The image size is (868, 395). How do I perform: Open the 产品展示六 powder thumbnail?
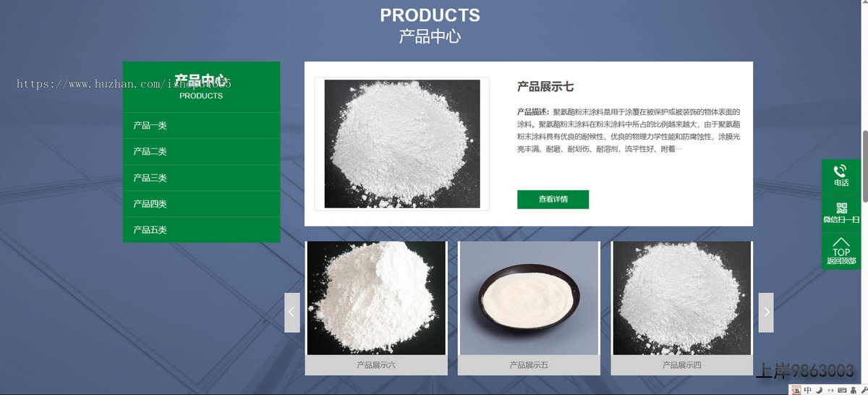pyautogui.click(x=376, y=298)
